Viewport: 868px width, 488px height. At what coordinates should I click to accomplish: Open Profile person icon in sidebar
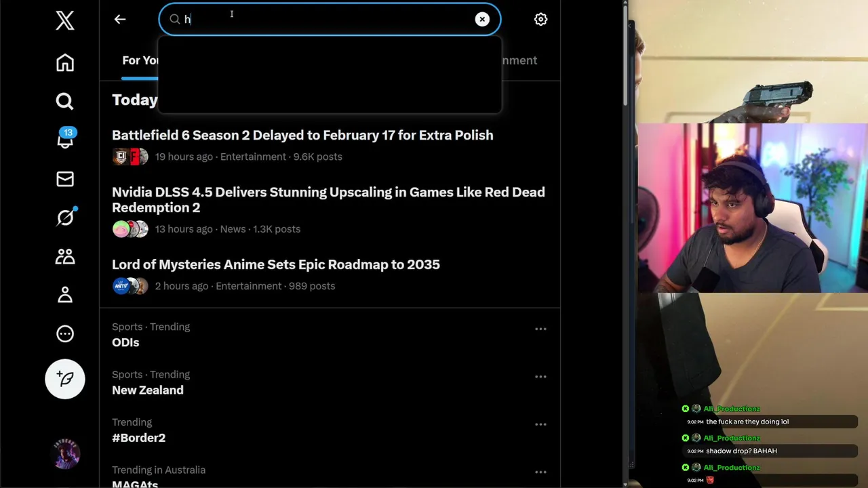65,295
